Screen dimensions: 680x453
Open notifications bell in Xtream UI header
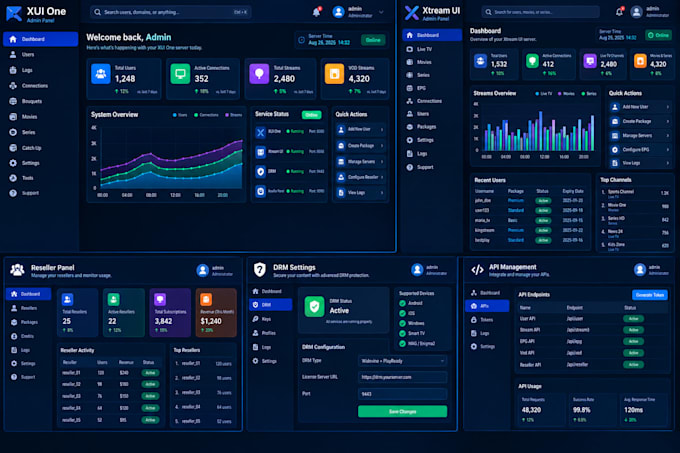pyautogui.click(x=619, y=12)
